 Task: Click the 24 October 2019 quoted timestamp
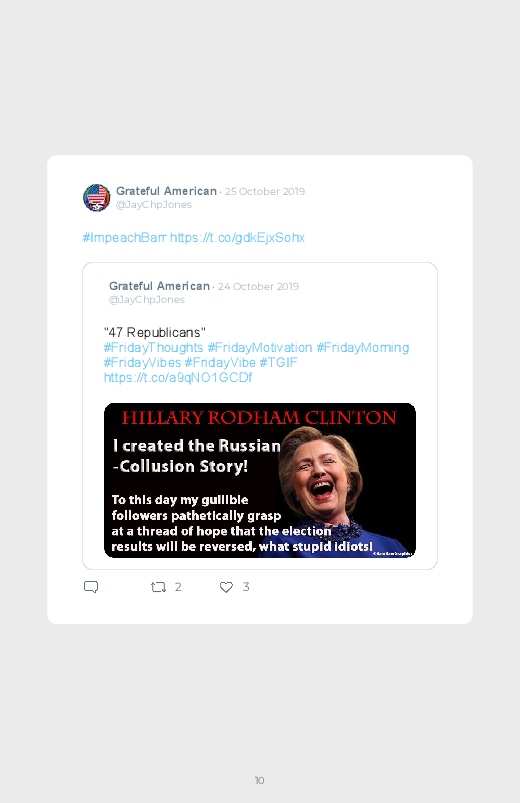click(x=258, y=286)
